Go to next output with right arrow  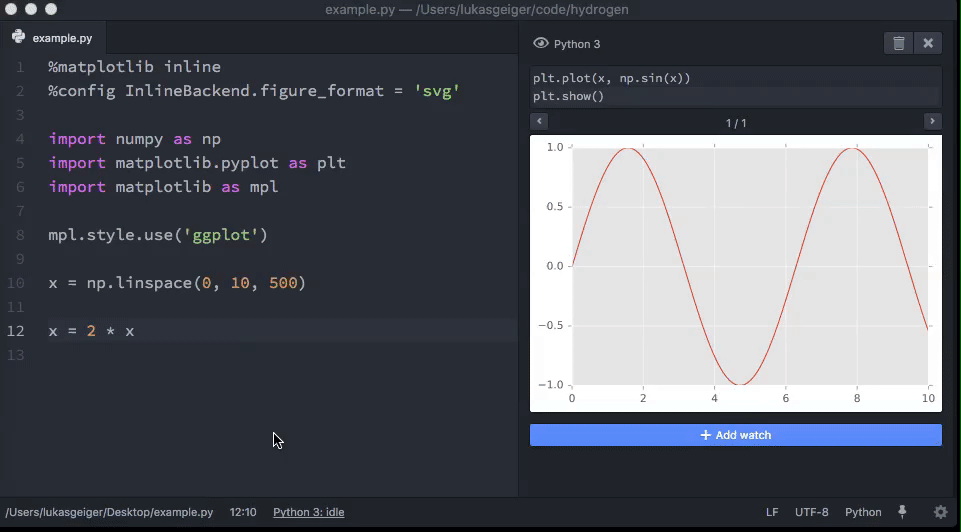click(x=932, y=121)
